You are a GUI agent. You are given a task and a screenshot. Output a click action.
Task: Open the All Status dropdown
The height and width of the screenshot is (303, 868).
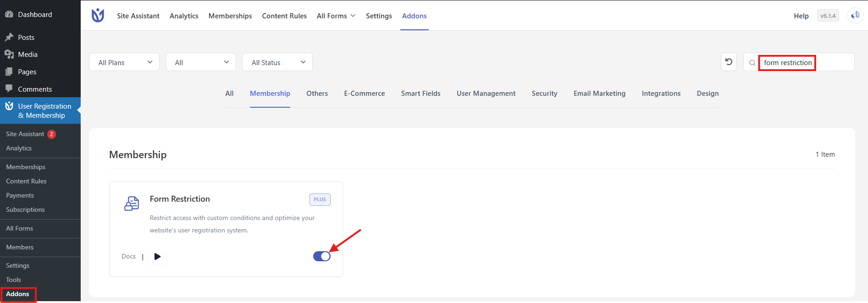(277, 62)
